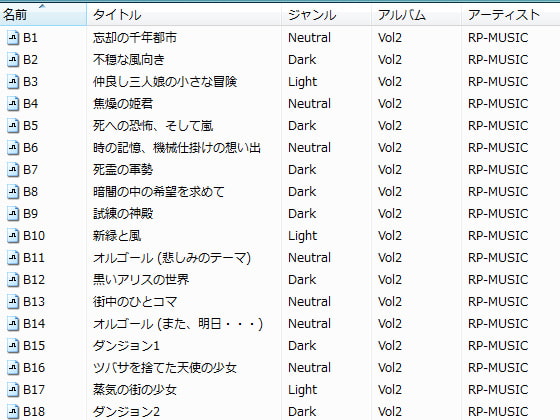Image resolution: width=560 pixels, height=420 pixels.
Task: Click the audio file icon for B13
Action: coord(13,302)
